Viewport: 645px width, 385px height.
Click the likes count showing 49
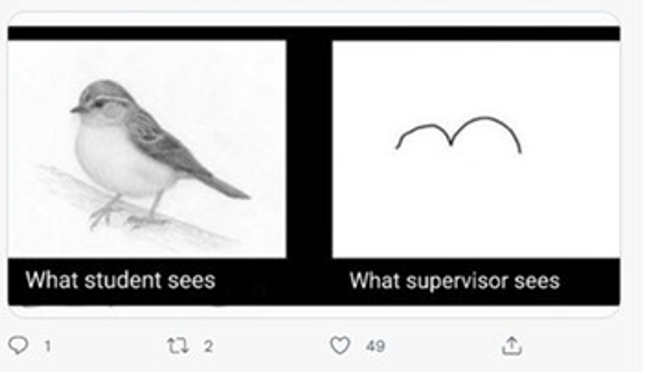click(375, 346)
